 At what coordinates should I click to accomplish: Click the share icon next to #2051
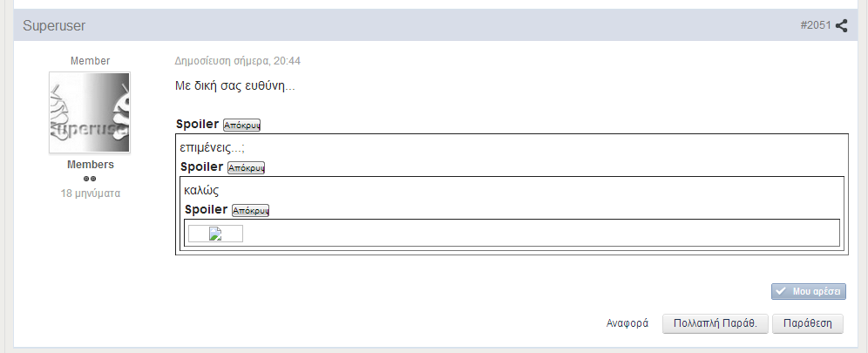tap(841, 25)
